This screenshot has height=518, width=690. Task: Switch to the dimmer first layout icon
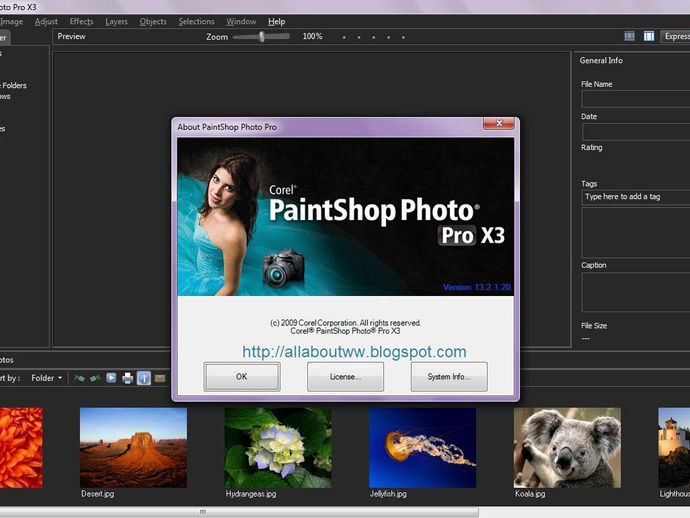coord(630,36)
